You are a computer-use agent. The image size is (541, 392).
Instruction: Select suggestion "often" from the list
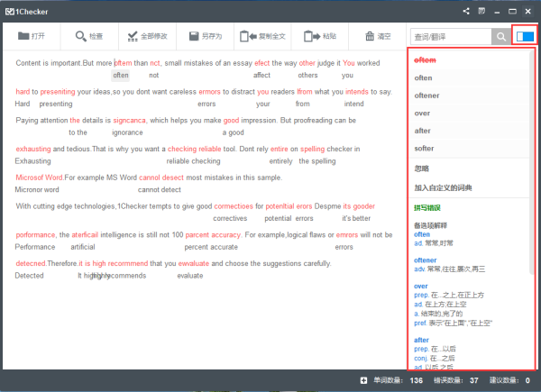(423, 78)
